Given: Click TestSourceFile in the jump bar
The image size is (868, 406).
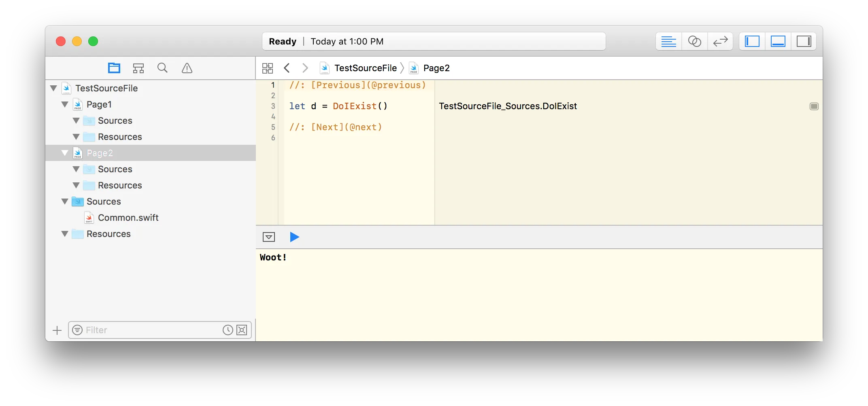Looking at the screenshot, I should (365, 68).
